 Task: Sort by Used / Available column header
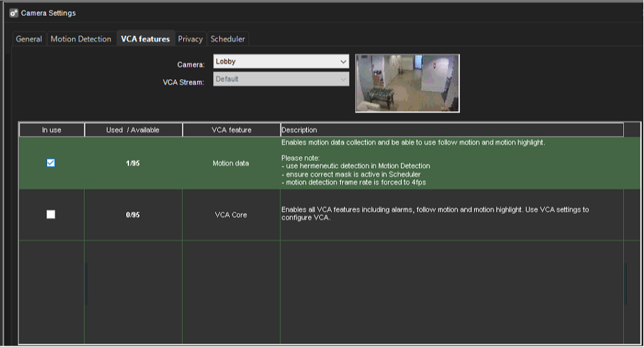point(133,130)
